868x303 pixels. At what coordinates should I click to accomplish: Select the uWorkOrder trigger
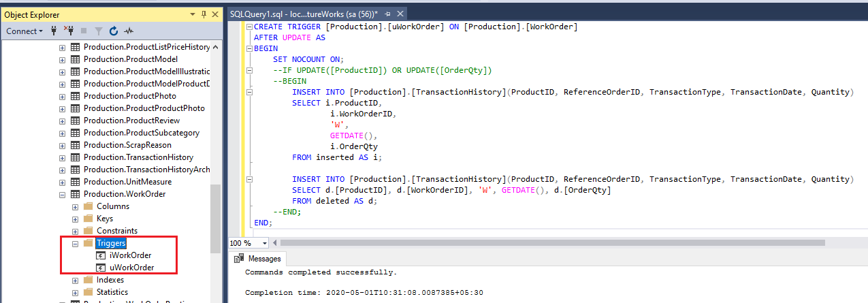point(132,268)
